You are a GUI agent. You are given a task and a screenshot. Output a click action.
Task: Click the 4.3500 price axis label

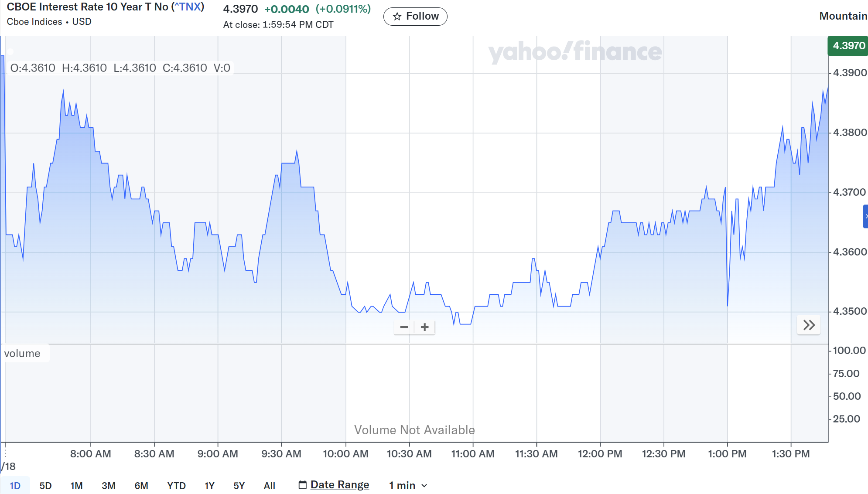(850, 311)
